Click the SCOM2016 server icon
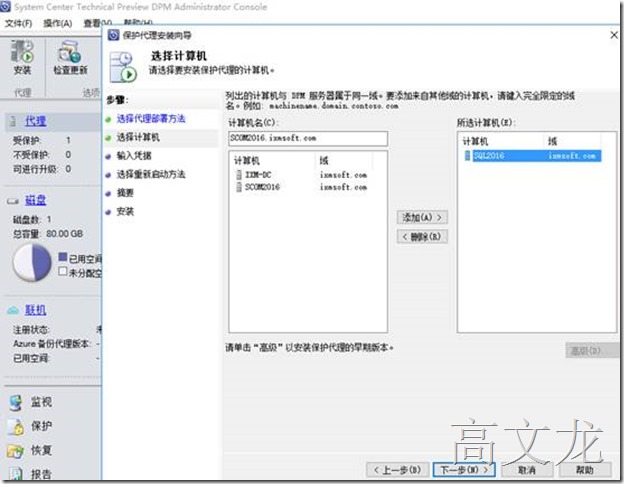 coord(239,187)
